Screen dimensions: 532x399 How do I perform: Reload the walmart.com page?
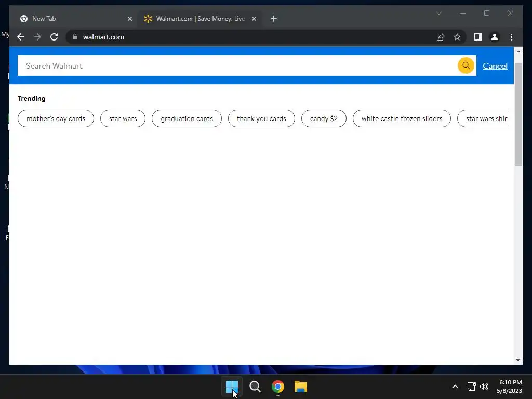point(54,37)
